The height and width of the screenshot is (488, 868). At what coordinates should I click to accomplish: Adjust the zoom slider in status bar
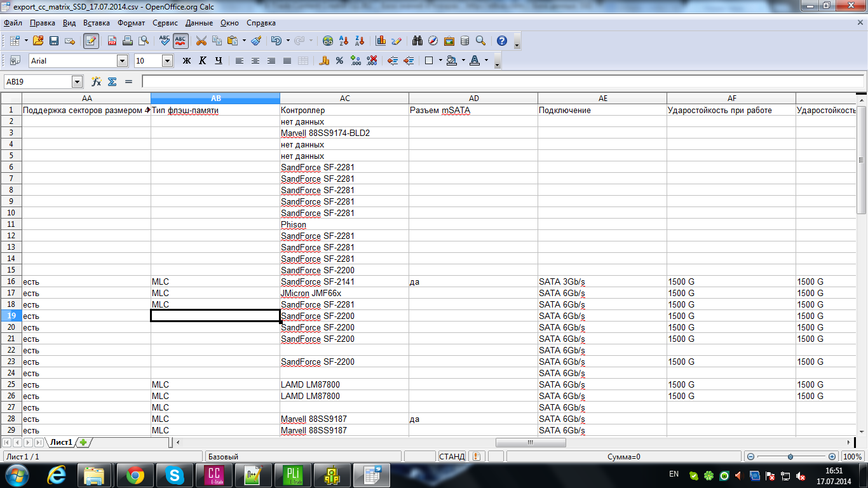(790, 457)
